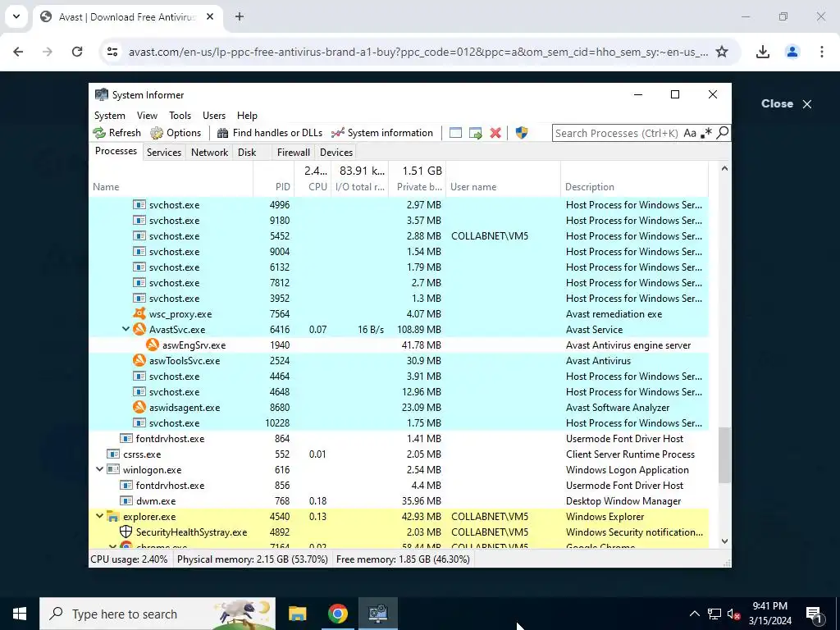Select svchost.exe row with PID 10228

point(399,422)
